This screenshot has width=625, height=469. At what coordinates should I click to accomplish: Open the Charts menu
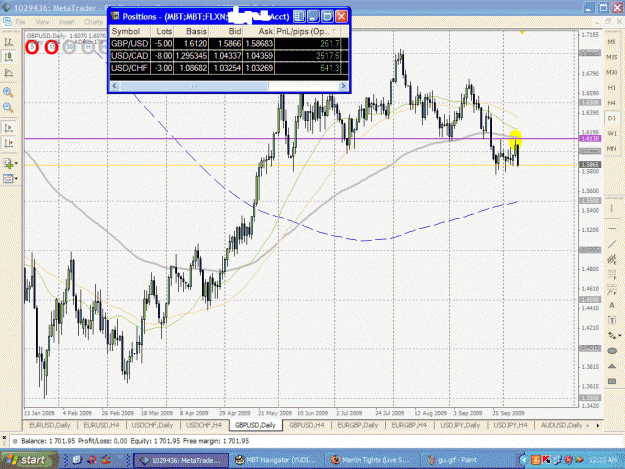93,22
